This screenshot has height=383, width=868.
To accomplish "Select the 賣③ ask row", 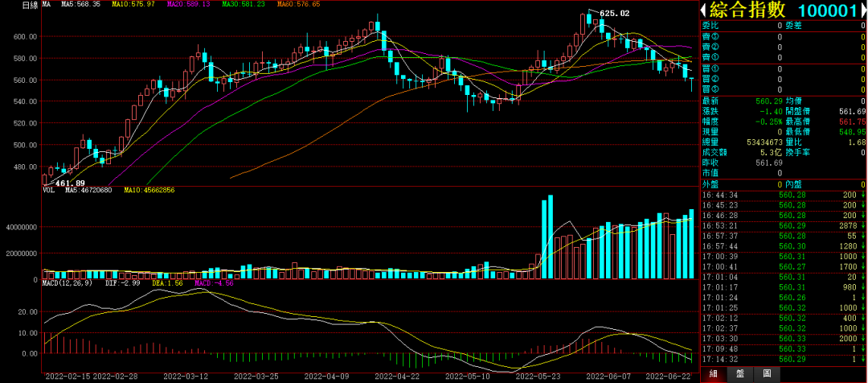I will 784,36.
